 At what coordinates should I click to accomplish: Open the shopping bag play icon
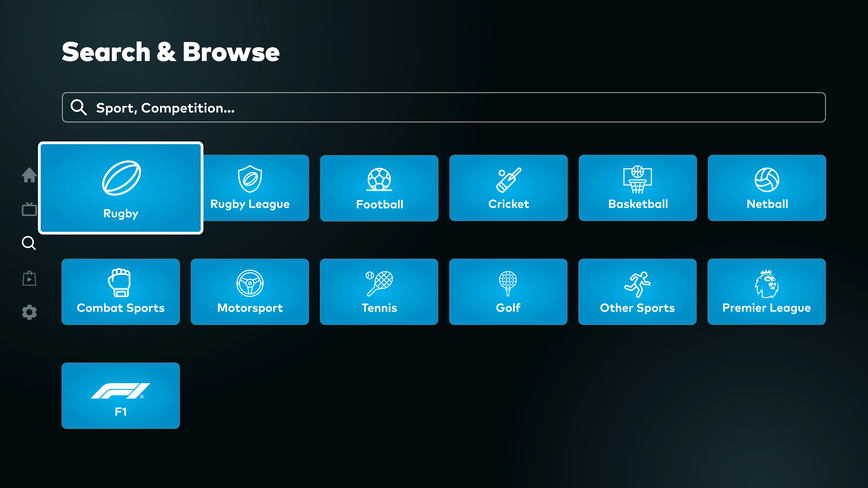pos(29,278)
